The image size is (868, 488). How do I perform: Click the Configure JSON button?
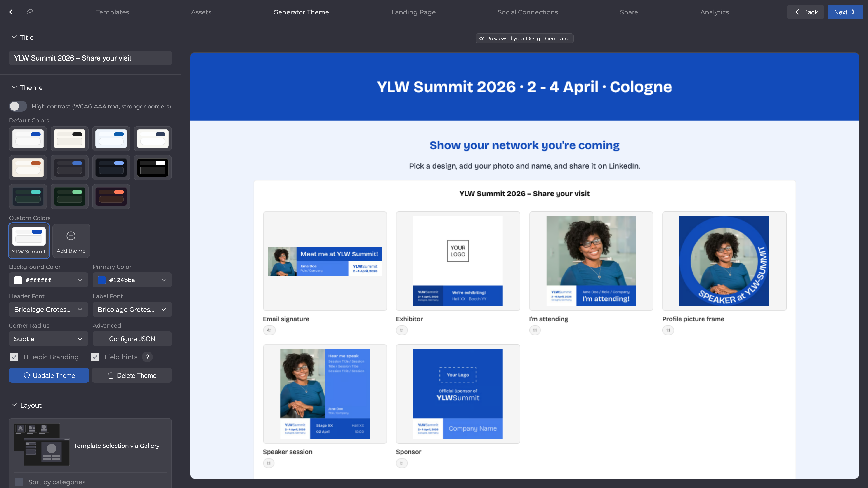tap(132, 339)
